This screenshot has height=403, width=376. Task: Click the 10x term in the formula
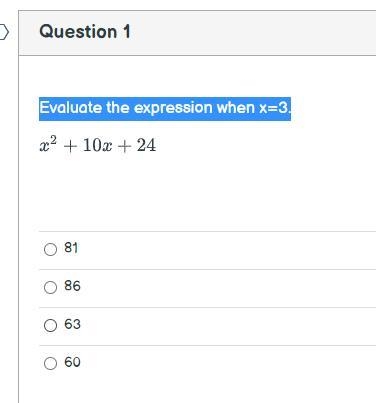97,145
